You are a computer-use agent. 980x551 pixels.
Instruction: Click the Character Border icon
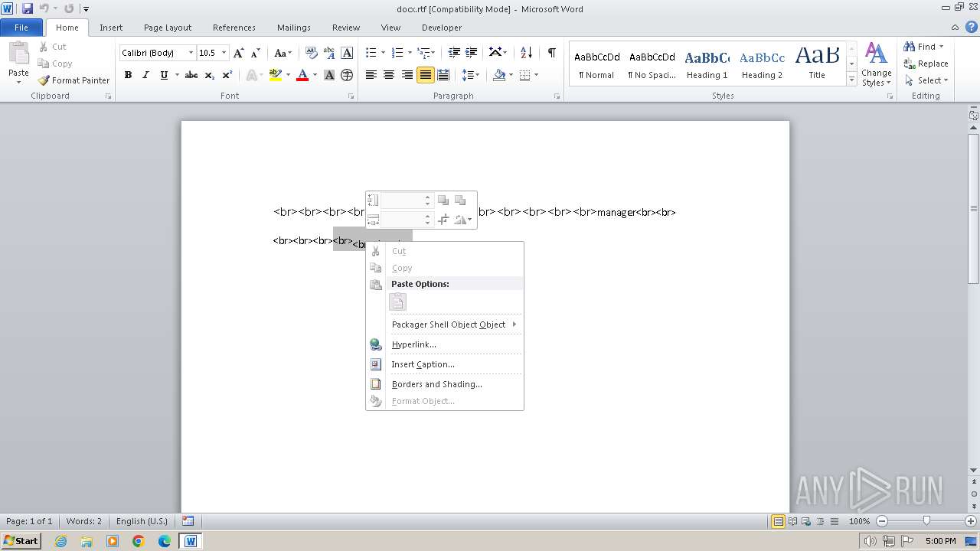tap(347, 53)
